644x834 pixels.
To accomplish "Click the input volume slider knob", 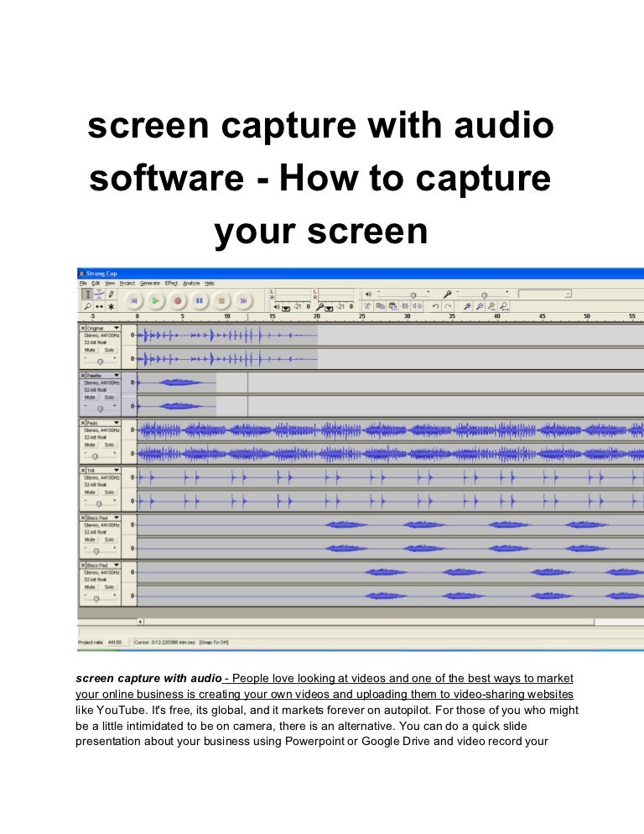I will (484, 295).
